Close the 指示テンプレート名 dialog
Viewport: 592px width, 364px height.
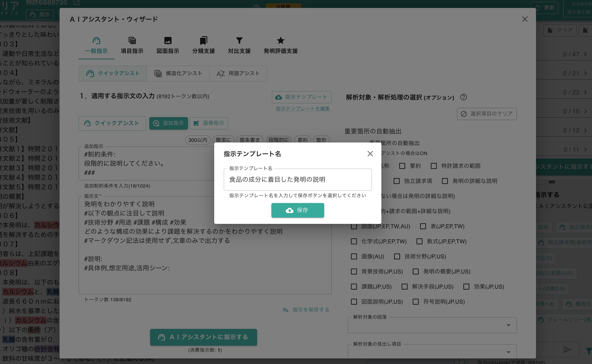370,154
